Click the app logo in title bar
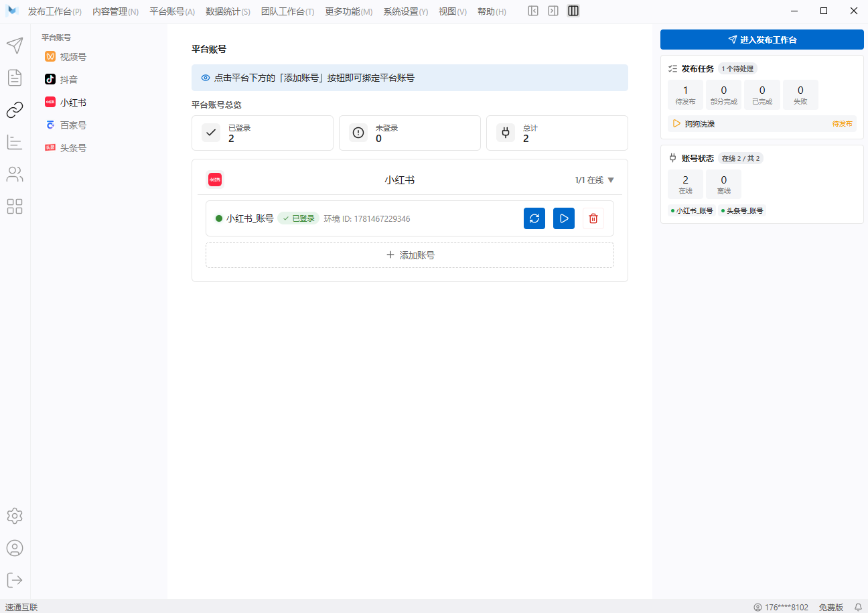 click(x=12, y=11)
